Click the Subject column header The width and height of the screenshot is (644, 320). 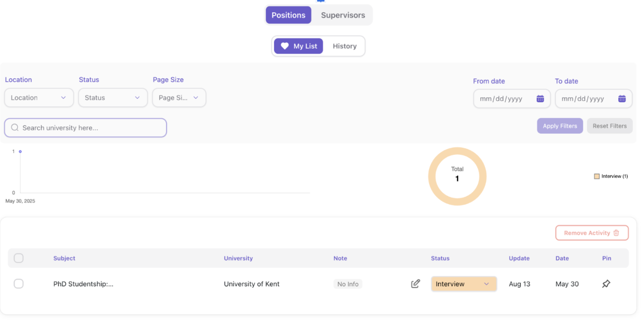(64, 258)
